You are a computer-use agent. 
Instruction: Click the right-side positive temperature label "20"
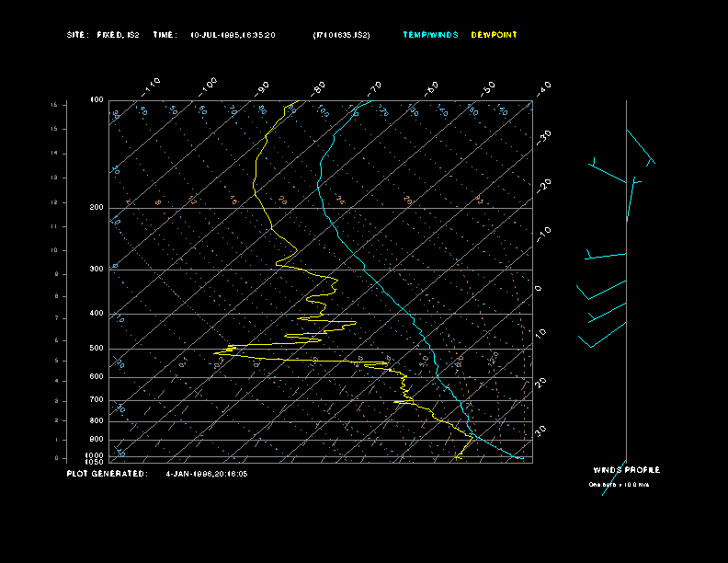click(x=540, y=383)
